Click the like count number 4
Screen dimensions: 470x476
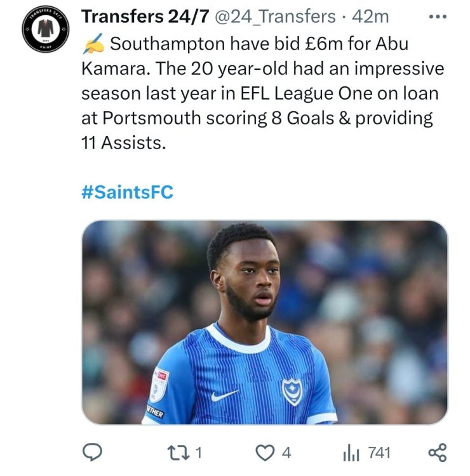point(286,453)
